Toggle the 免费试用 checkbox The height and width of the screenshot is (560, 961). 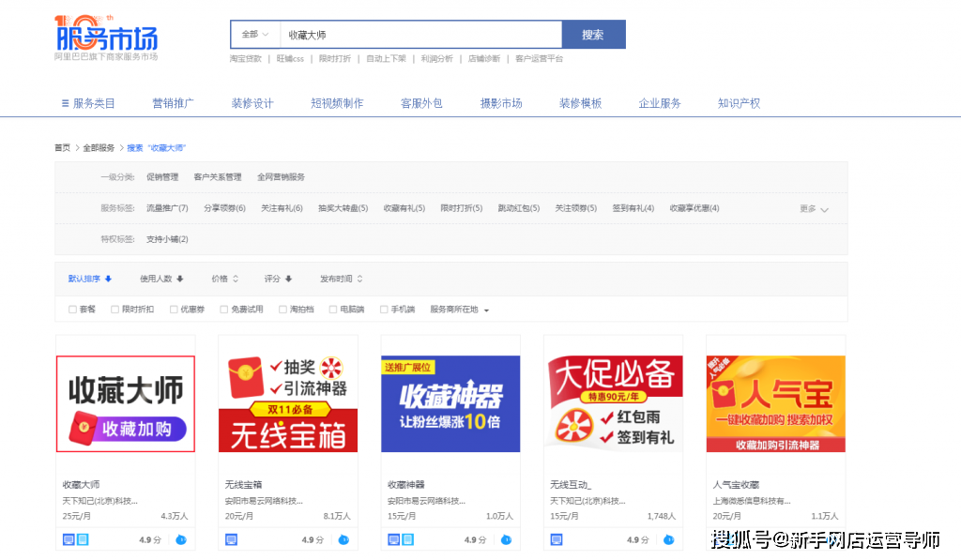click(223, 310)
